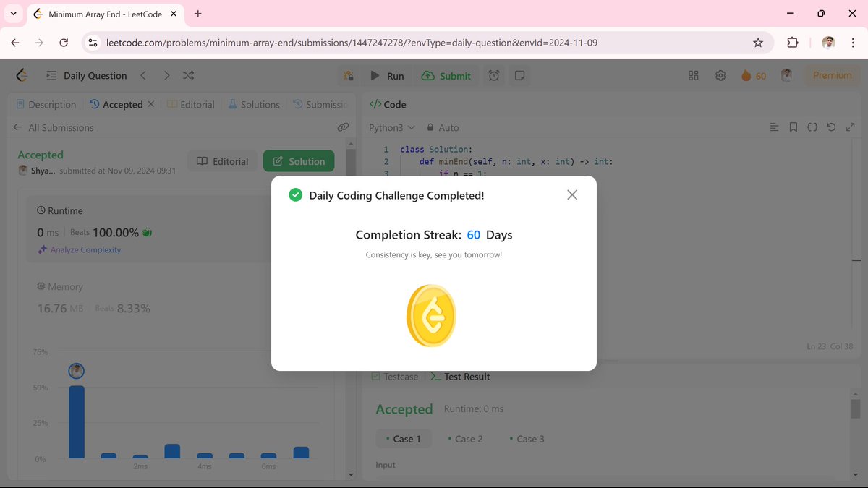The image size is (868, 488).
Task: Click the 60 Days streak number
Action: [x=474, y=235]
